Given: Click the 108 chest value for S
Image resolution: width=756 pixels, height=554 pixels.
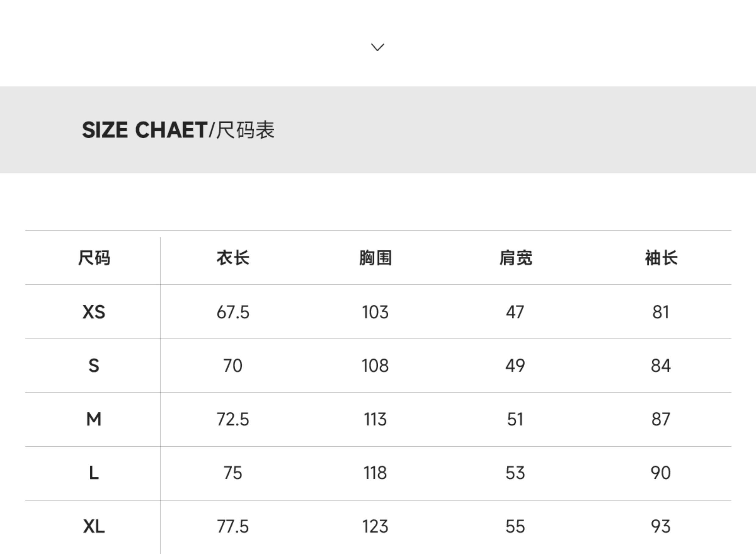Looking at the screenshot, I should (375, 365).
